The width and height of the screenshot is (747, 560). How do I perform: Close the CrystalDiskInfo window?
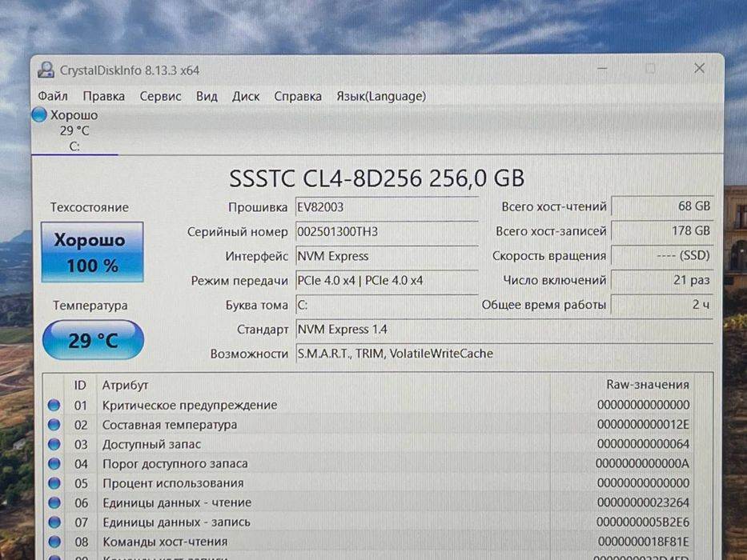(699, 68)
